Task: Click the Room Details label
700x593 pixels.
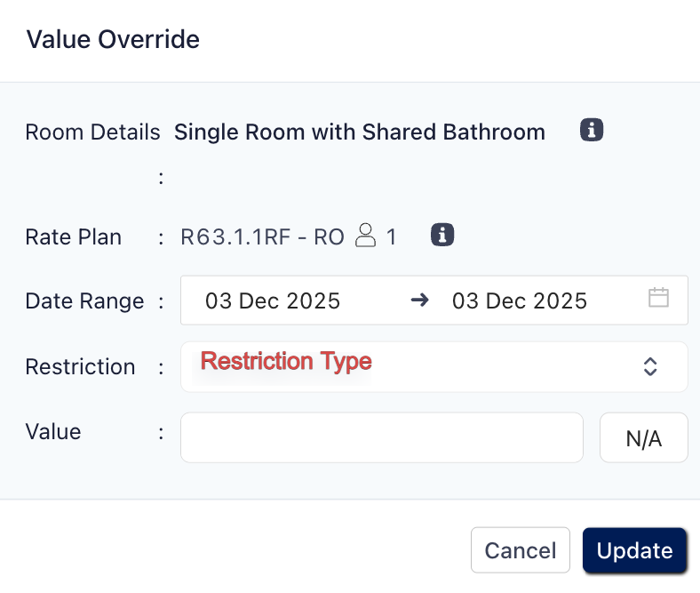Action: 92,132
